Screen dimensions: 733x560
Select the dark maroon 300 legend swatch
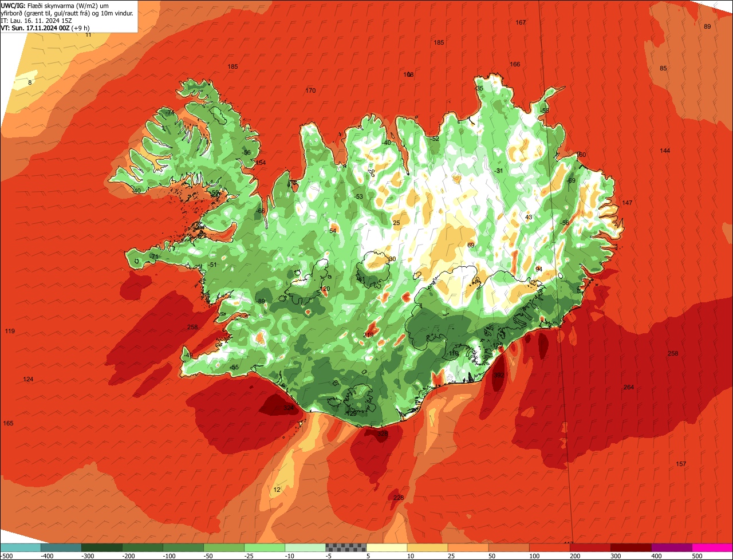[631, 547]
